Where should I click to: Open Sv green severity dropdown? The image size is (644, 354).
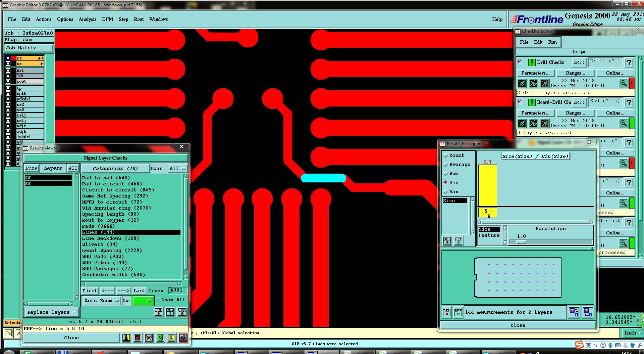point(143,301)
